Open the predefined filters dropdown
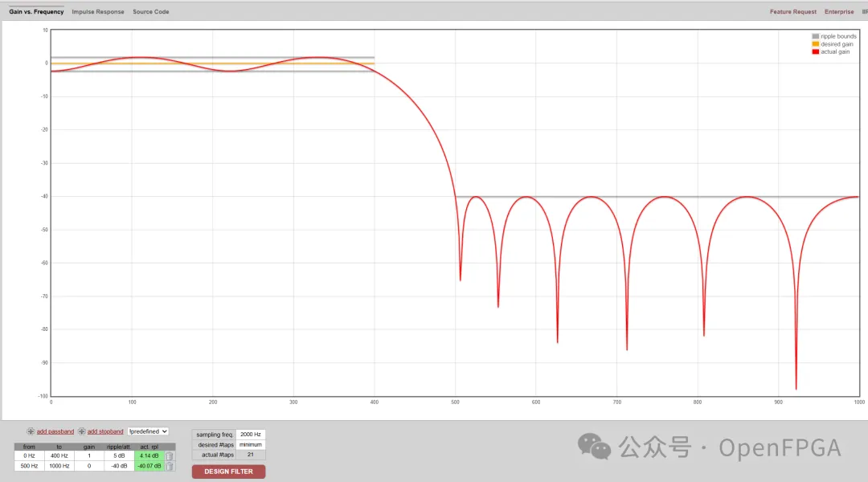This screenshot has height=482, width=868. click(148, 431)
